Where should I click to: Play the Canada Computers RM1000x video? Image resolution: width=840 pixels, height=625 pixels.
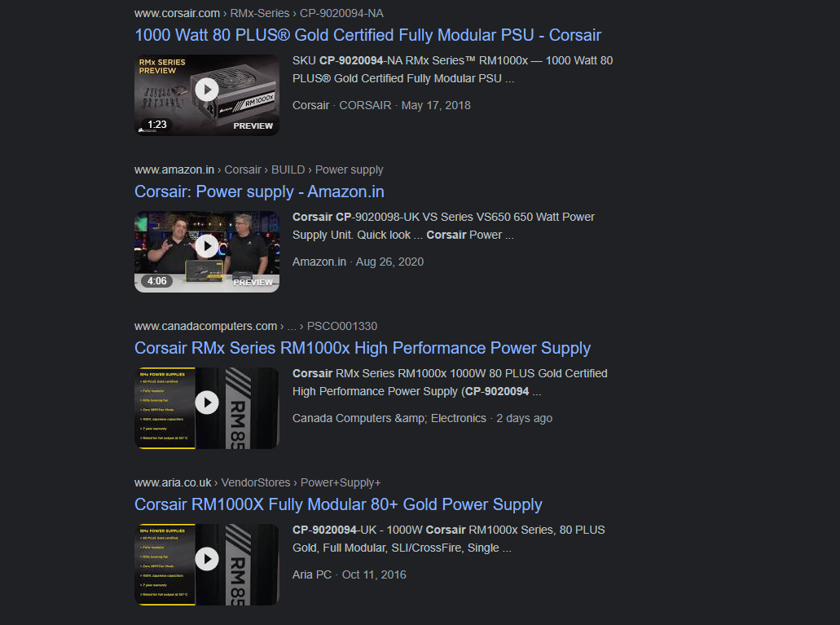tap(207, 403)
